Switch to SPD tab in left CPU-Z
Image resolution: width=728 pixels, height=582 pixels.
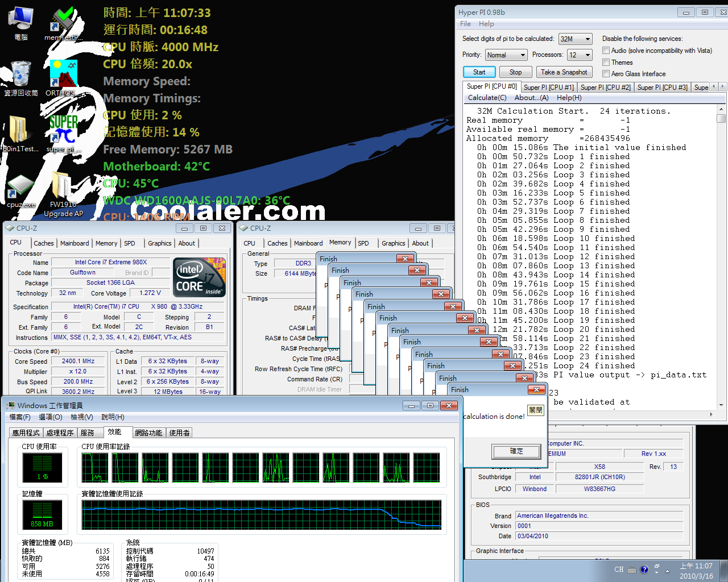coord(130,243)
